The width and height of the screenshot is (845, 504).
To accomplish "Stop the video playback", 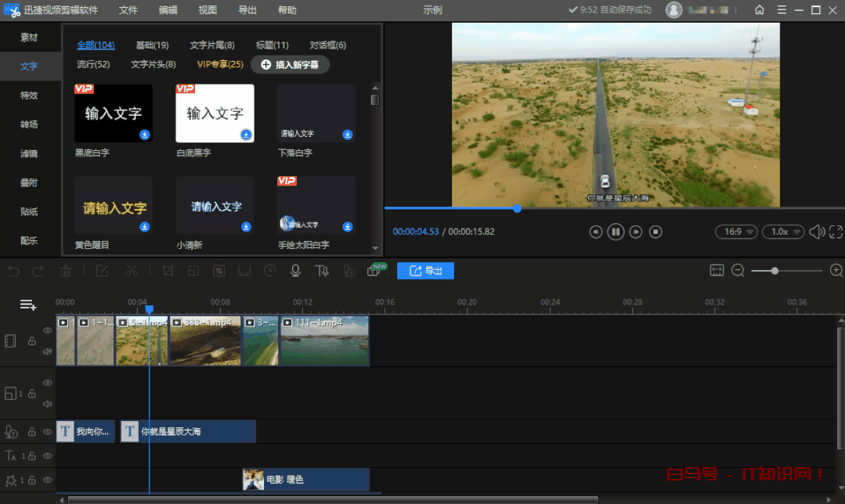I will (656, 232).
